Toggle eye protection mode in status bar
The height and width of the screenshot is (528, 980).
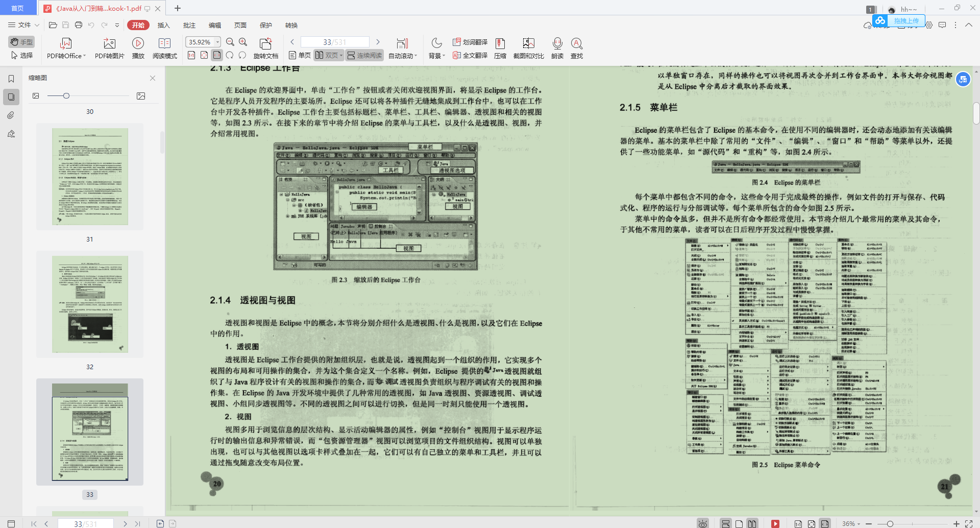(703, 523)
